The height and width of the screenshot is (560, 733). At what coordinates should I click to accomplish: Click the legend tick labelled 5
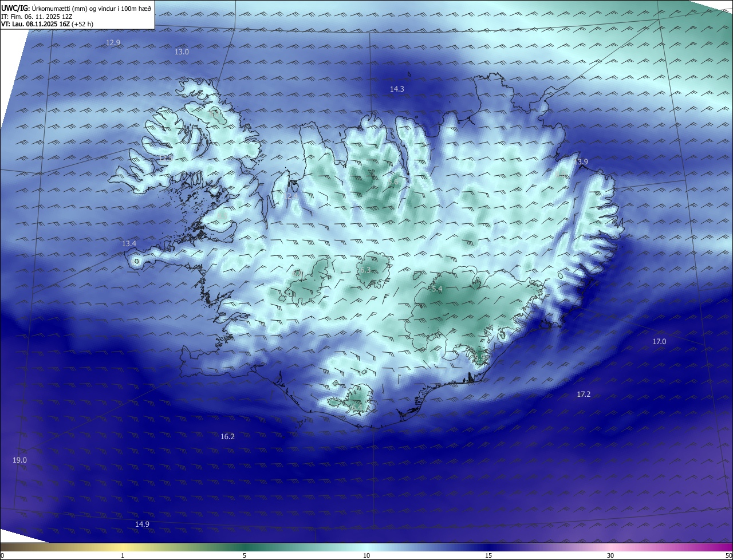coord(245,555)
